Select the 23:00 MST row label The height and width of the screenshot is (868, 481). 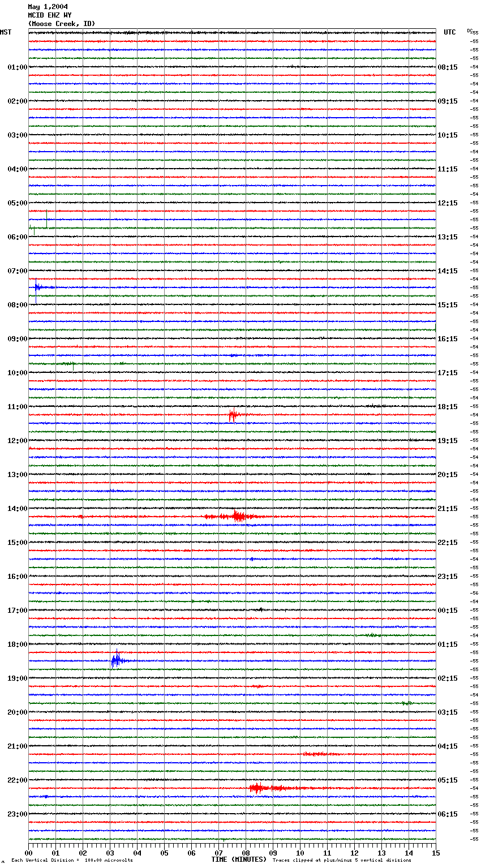click(x=18, y=814)
